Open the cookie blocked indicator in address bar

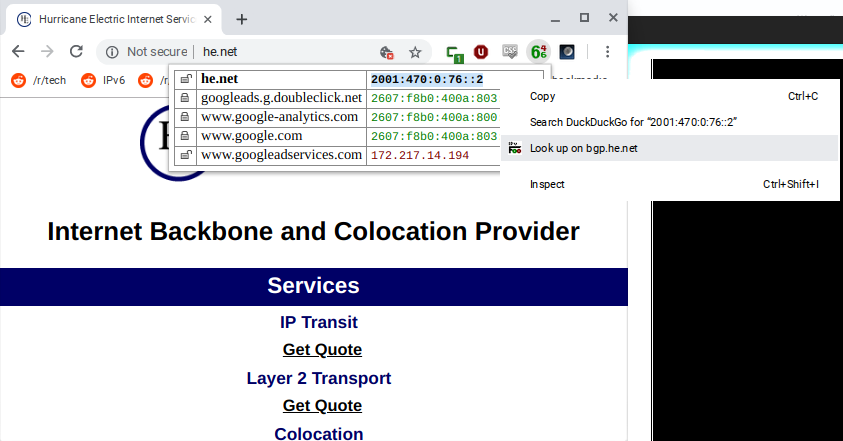[387, 52]
